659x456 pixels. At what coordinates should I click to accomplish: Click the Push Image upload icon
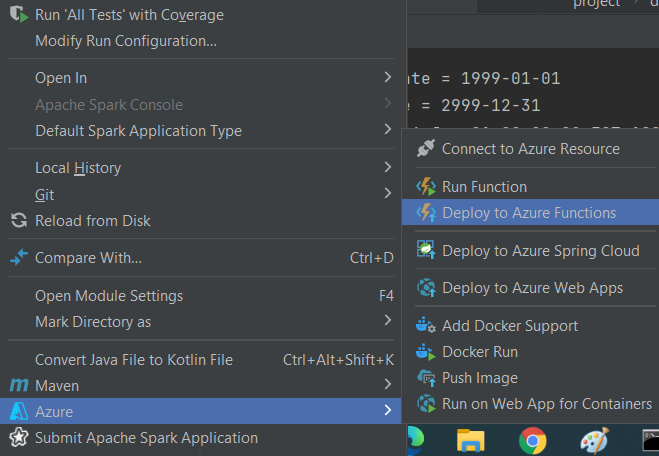coord(426,377)
